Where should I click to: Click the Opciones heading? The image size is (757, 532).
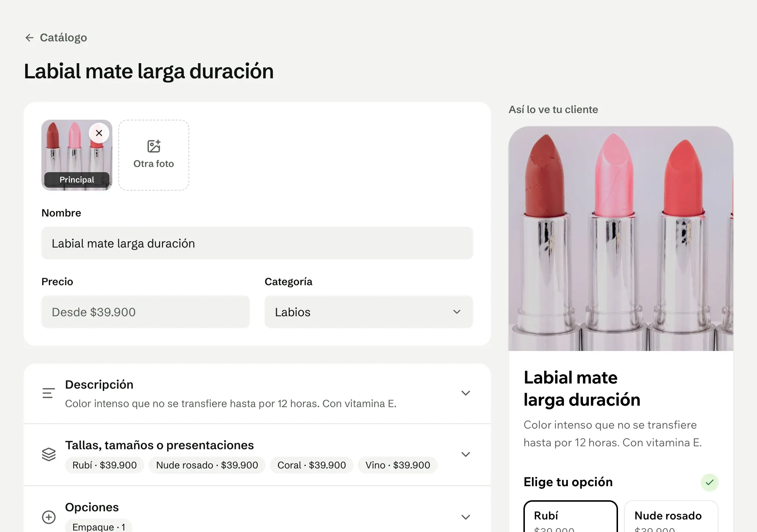[92, 507]
